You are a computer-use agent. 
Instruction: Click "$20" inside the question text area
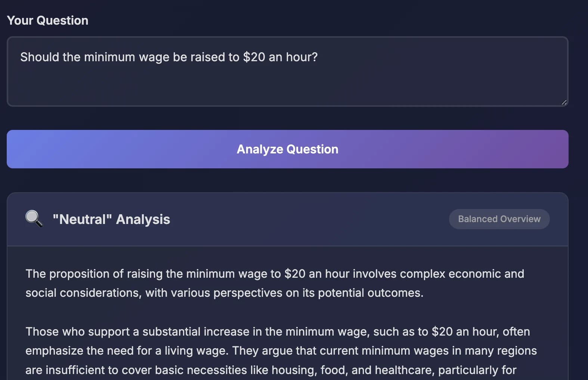pos(254,57)
